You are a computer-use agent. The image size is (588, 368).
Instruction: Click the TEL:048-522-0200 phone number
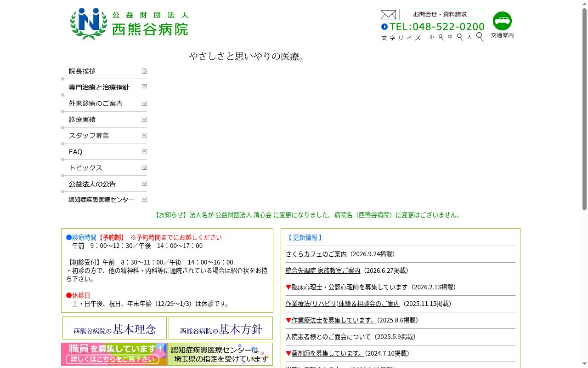(437, 27)
